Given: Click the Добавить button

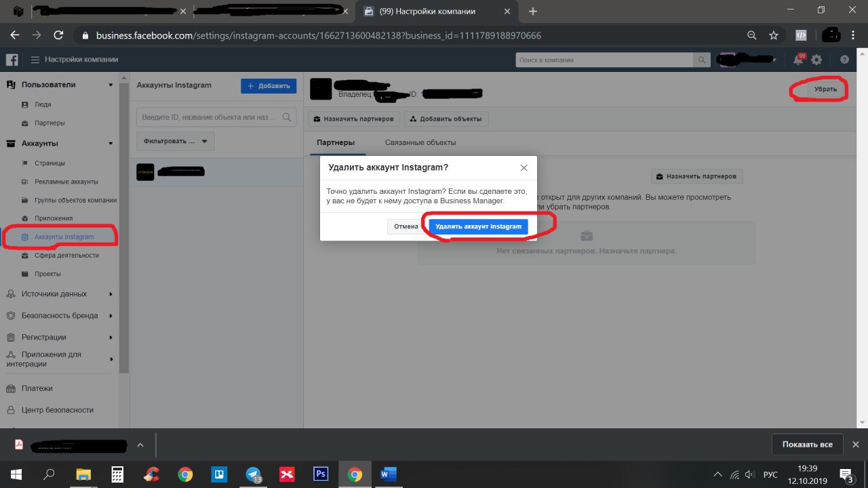Looking at the screenshot, I should pyautogui.click(x=269, y=86).
